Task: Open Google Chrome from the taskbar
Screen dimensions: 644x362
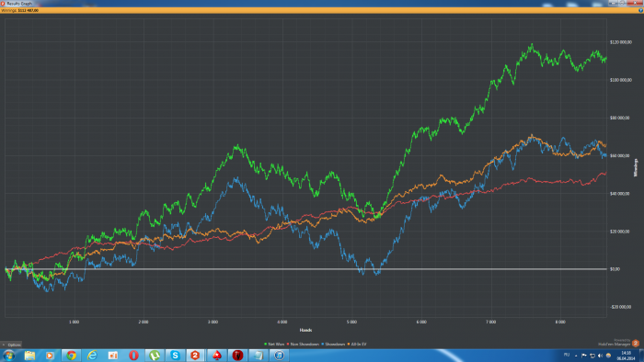Action: (71, 356)
